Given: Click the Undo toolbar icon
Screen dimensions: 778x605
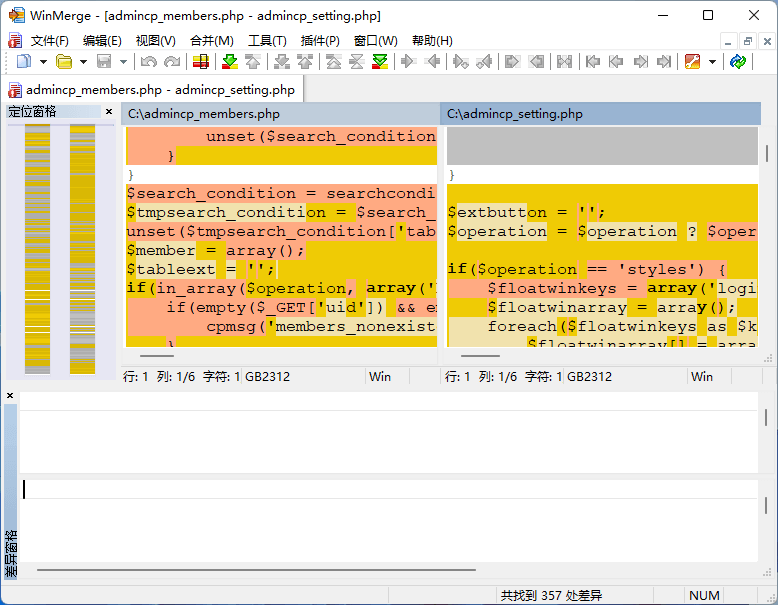Looking at the screenshot, I should click(148, 62).
